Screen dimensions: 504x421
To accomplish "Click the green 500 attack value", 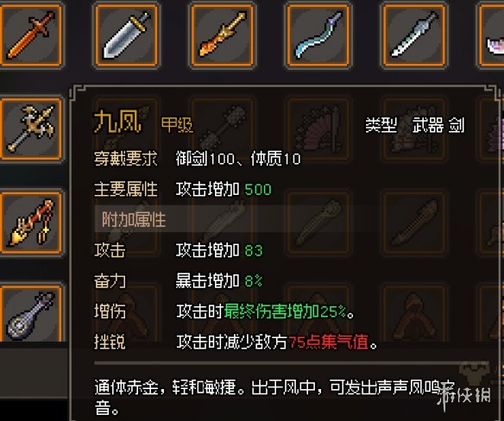I will tap(258, 190).
